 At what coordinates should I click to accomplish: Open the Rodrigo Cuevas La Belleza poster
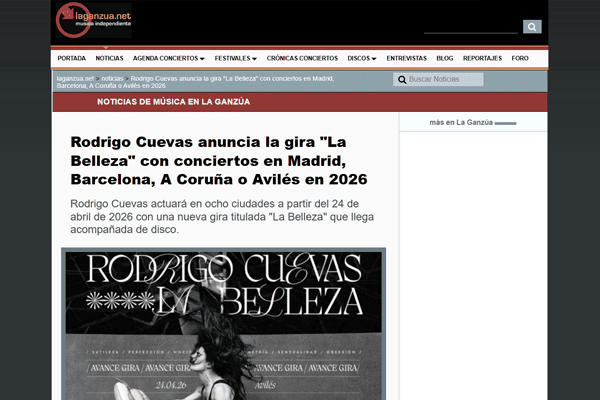(223, 324)
